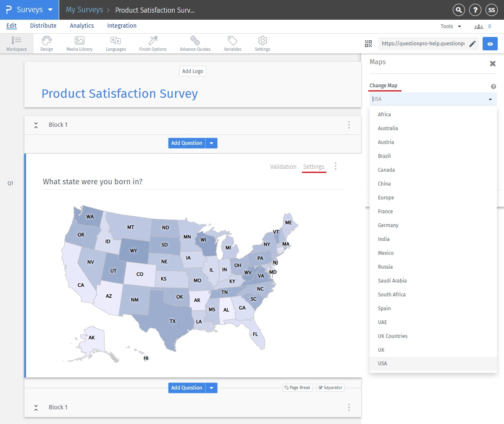The width and height of the screenshot is (504, 424).
Task: Click the Add Question button
Action: click(x=186, y=143)
